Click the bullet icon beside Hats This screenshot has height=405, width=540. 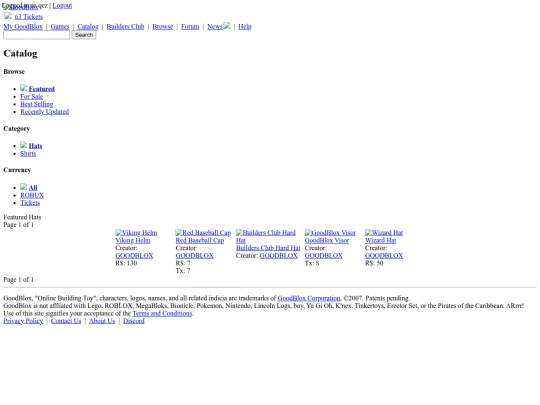click(23, 145)
